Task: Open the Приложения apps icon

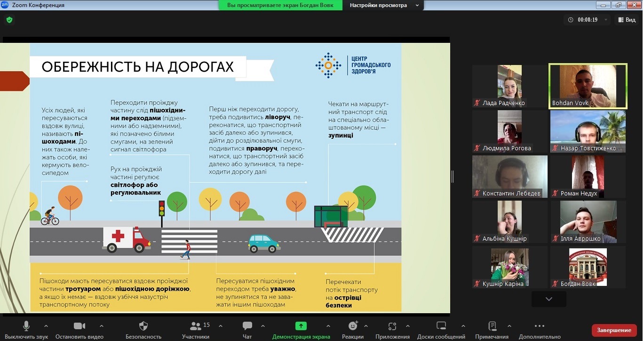Action: [392, 326]
